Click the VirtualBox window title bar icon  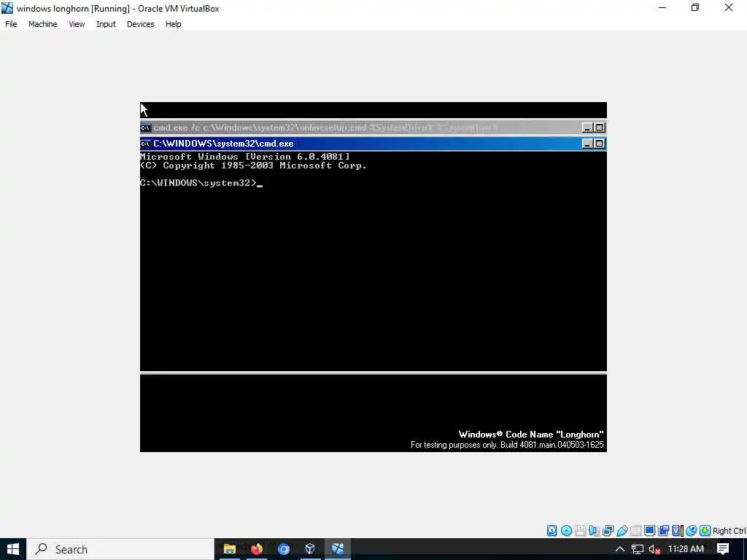point(7,8)
